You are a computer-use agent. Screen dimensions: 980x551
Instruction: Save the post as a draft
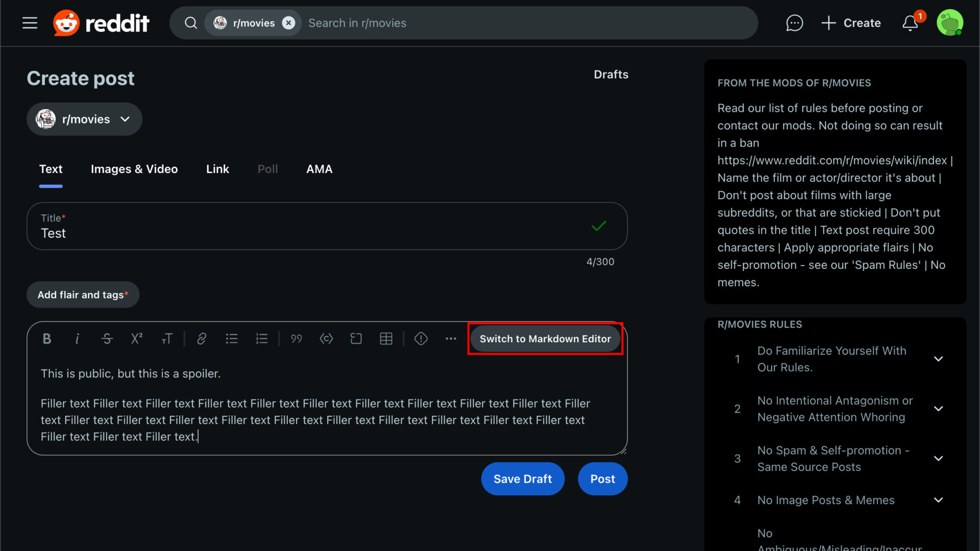pyautogui.click(x=523, y=479)
